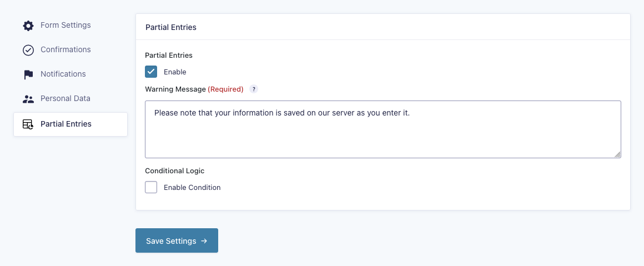Click inside the Warning Message text area

tap(383, 133)
